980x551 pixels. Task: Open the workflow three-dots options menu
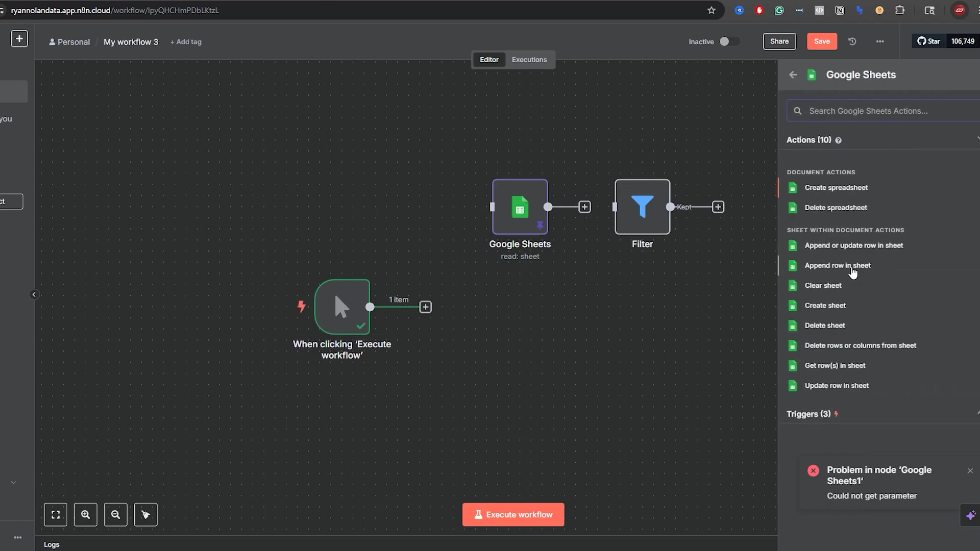880,41
